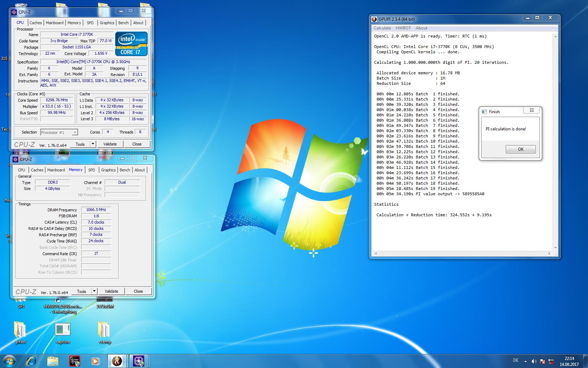The image size is (588, 368).
Task: Open HWBOT menu in GPUPI
Action: (x=403, y=28)
